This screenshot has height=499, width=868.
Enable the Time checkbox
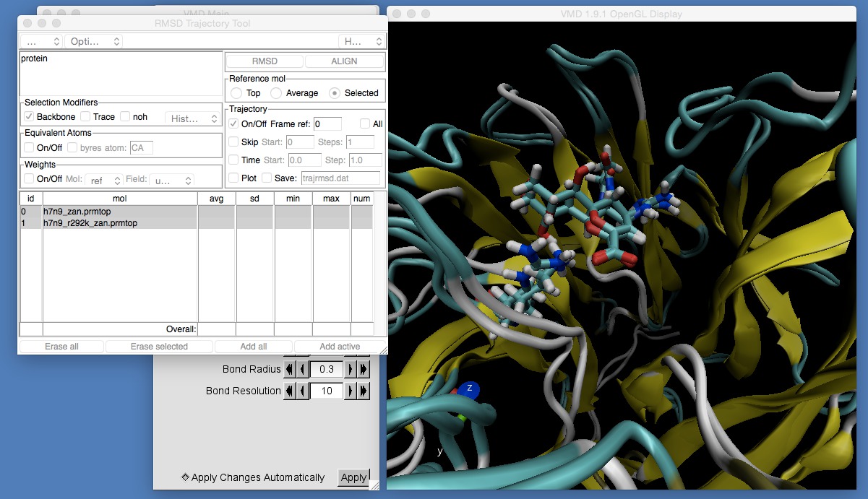[x=233, y=160]
